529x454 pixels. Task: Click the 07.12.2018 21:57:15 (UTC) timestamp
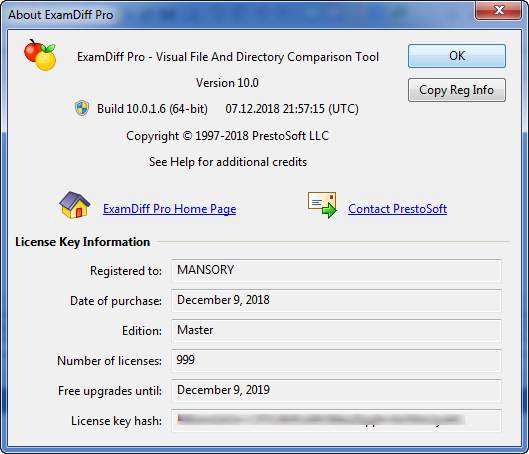tap(292, 109)
